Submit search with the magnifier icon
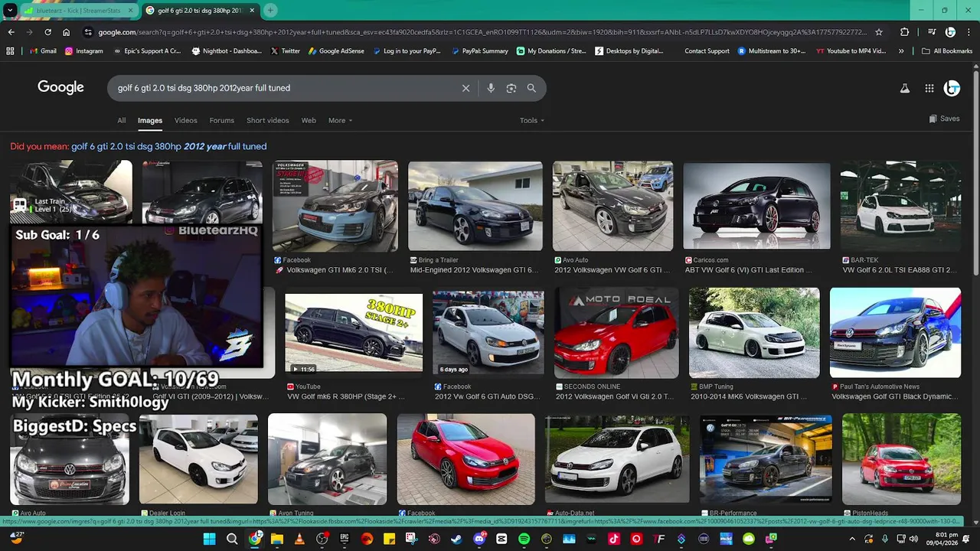 531,88
